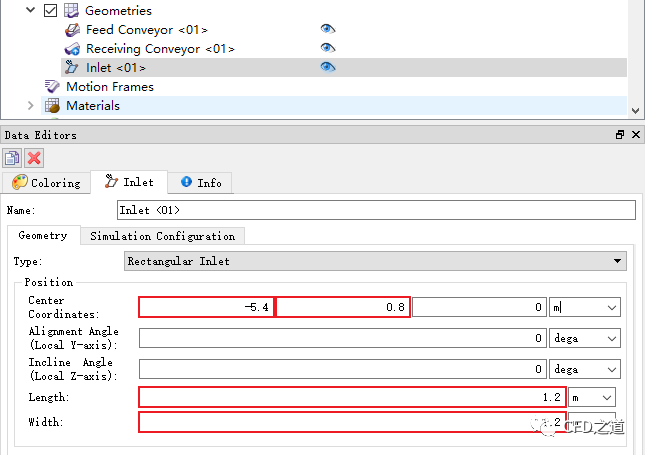Click the tree panel scroll down arrow
Image resolution: width=645 pixels, height=455 pixels.
coord(636,111)
